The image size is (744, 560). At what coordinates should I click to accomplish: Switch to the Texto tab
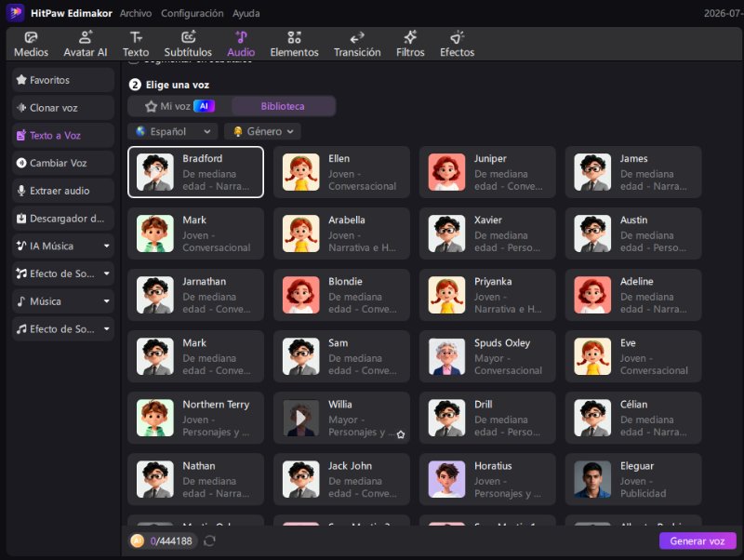[x=136, y=44]
